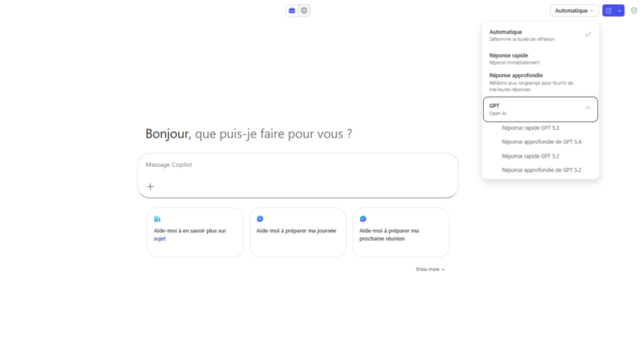Switch to the Work mode briefcase icon
Image resolution: width=644 pixels, height=338 pixels.
[292, 11]
